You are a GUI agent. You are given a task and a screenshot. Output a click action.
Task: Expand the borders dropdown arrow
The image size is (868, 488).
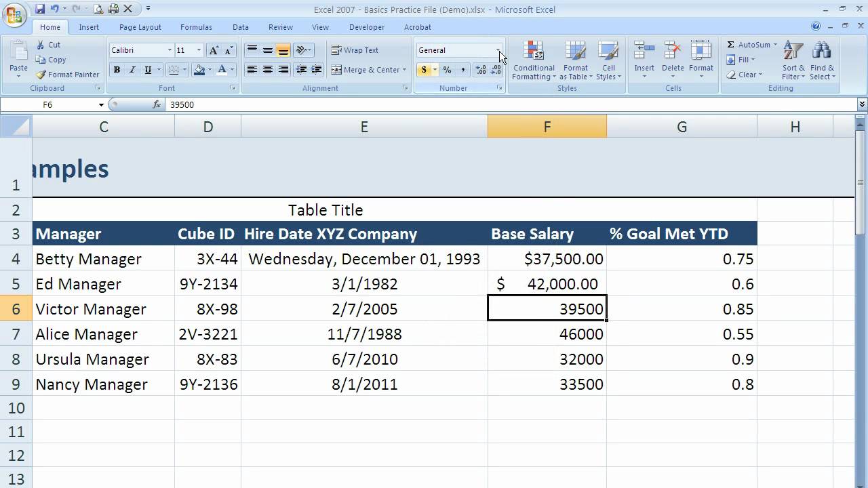point(184,70)
